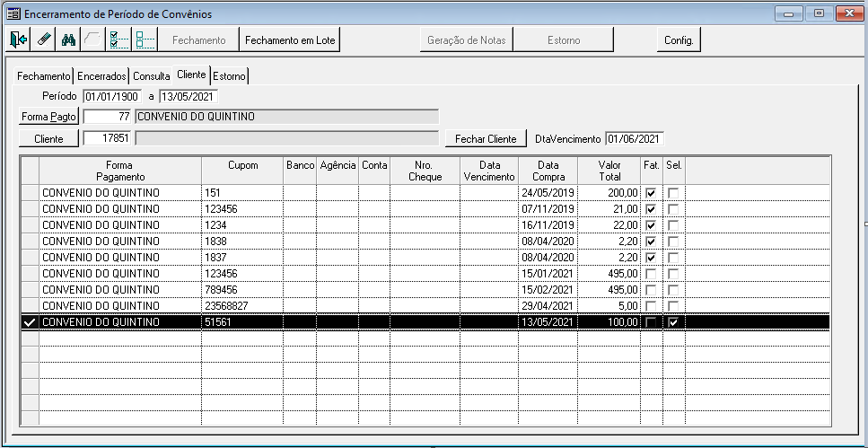868x448 pixels.
Task: Toggle Fat. checkbox for cupom 1838
Action: (x=651, y=242)
